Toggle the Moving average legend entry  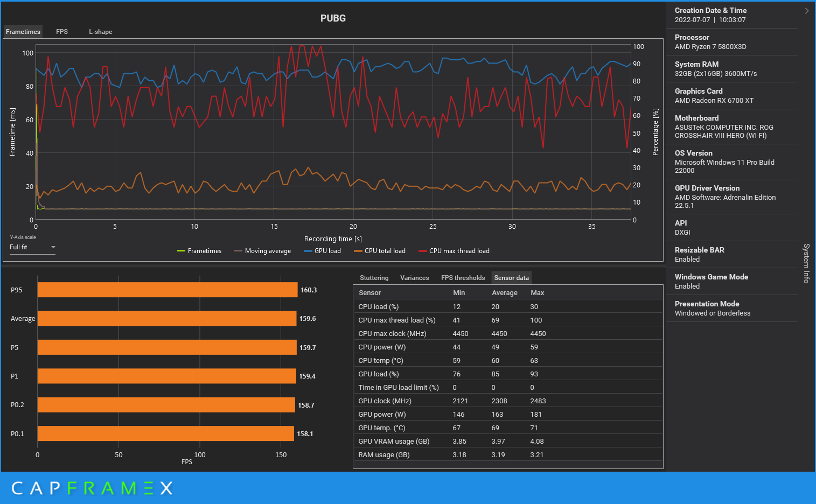tap(262, 251)
